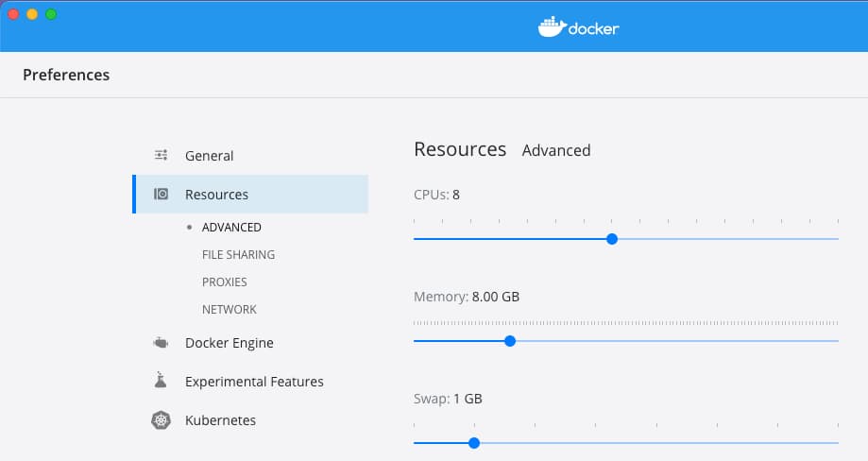Click the Kubernetes wheel icon
Viewport: 868px width, 461px height.
[162, 420]
